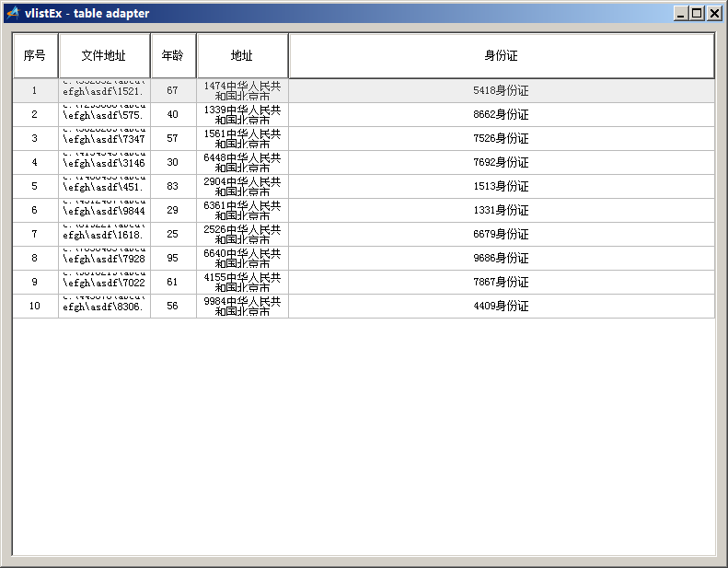Click age cell 57 in row 3

point(173,139)
